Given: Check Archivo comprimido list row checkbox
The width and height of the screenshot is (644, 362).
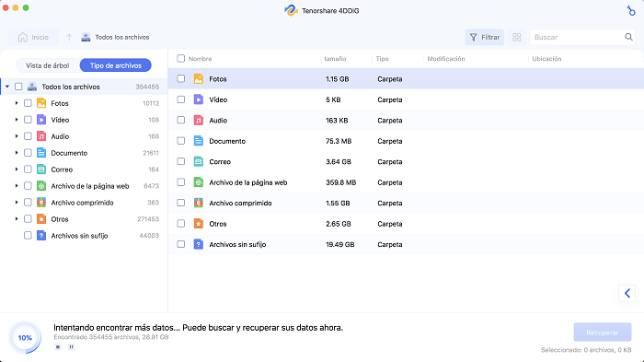Looking at the screenshot, I should pos(180,203).
